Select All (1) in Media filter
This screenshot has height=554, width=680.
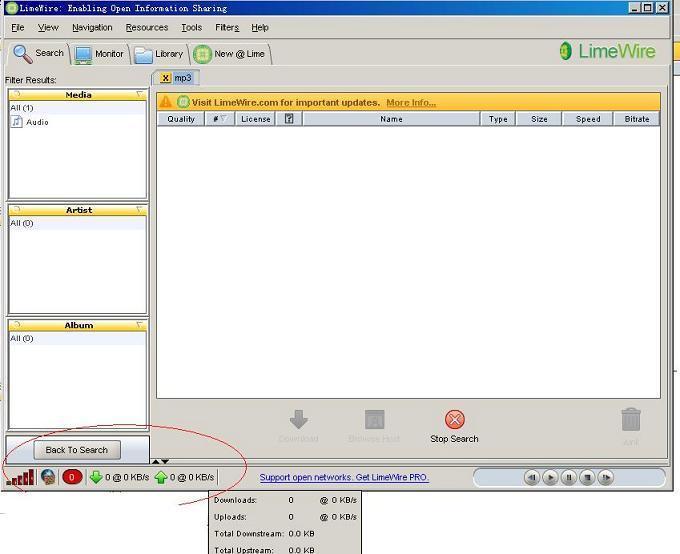tap(78, 108)
